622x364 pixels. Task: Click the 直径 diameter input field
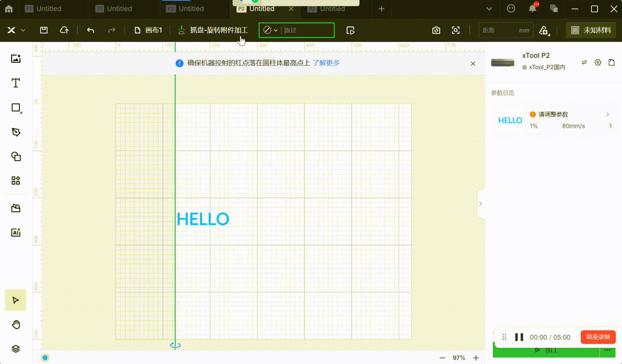point(307,30)
